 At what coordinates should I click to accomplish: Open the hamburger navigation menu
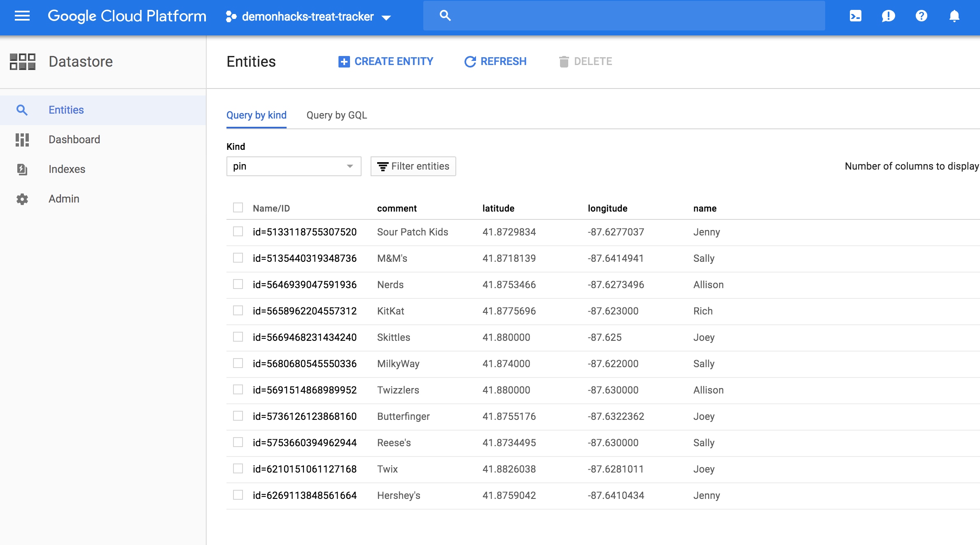(x=22, y=16)
